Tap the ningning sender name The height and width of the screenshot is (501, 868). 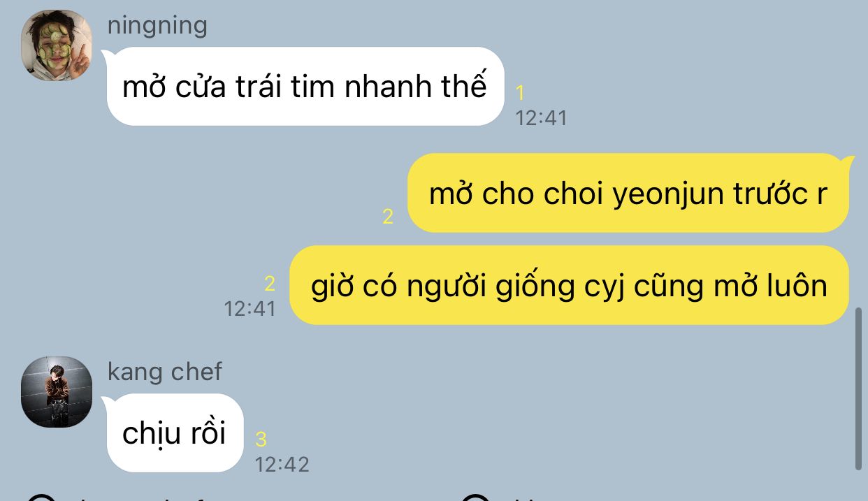pos(157,27)
